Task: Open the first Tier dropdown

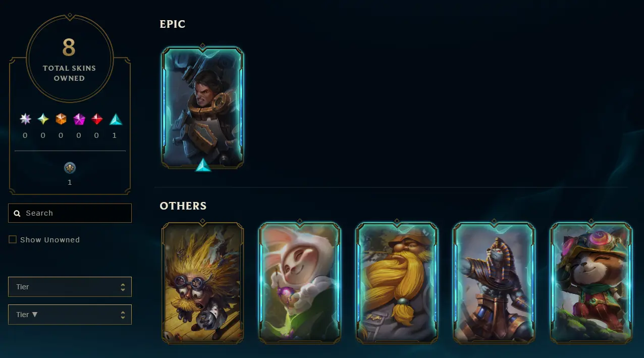Action: click(70, 287)
